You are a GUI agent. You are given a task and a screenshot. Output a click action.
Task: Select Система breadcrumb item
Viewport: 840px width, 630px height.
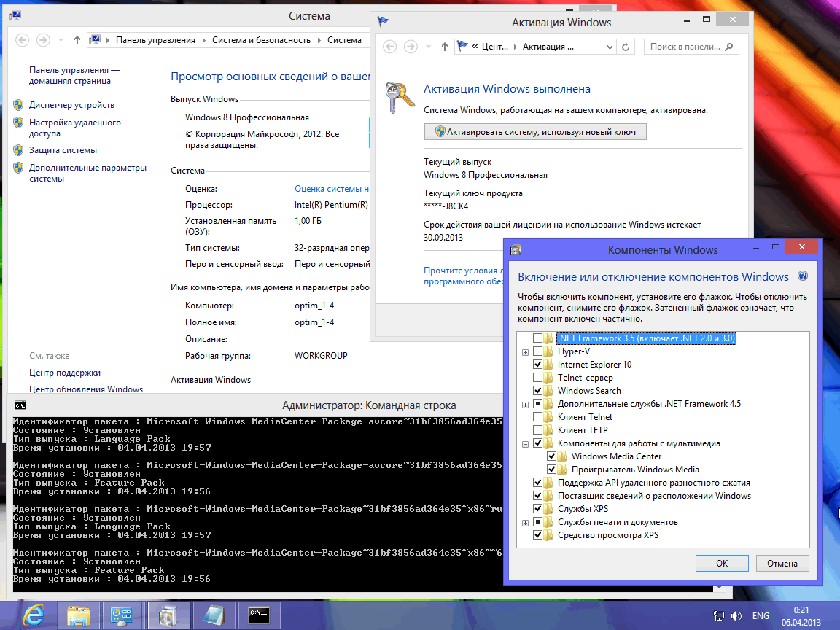344,40
